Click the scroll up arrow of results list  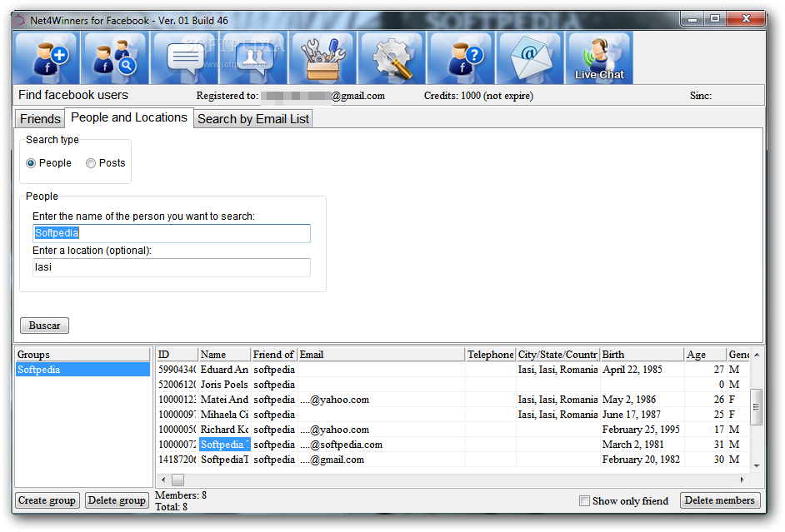pyautogui.click(x=757, y=355)
